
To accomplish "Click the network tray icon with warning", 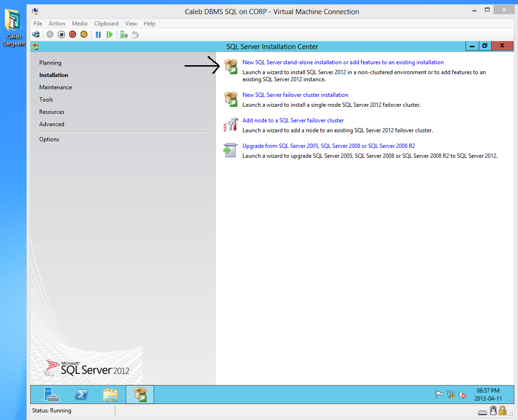I will [x=450, y=394].
